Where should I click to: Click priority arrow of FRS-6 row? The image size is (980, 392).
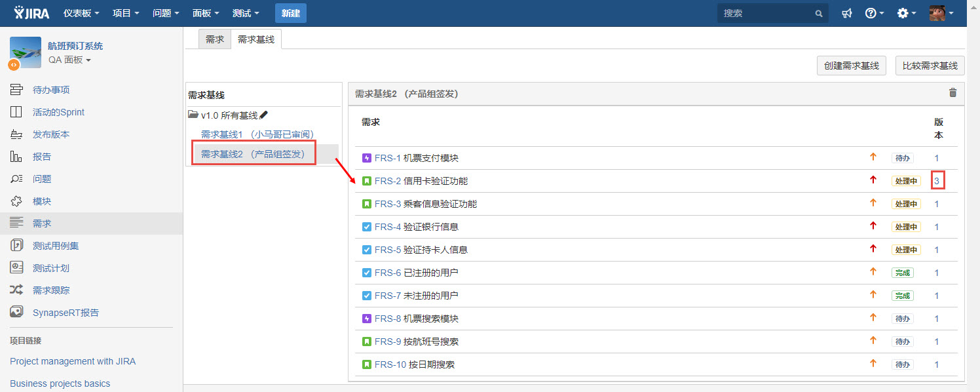click(873, 272)
